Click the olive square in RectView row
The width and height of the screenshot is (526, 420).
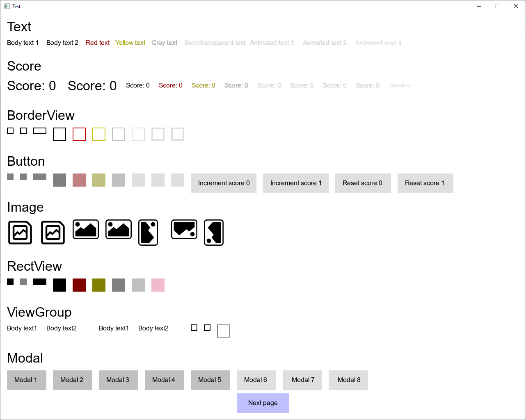click(x=99, y=285)
